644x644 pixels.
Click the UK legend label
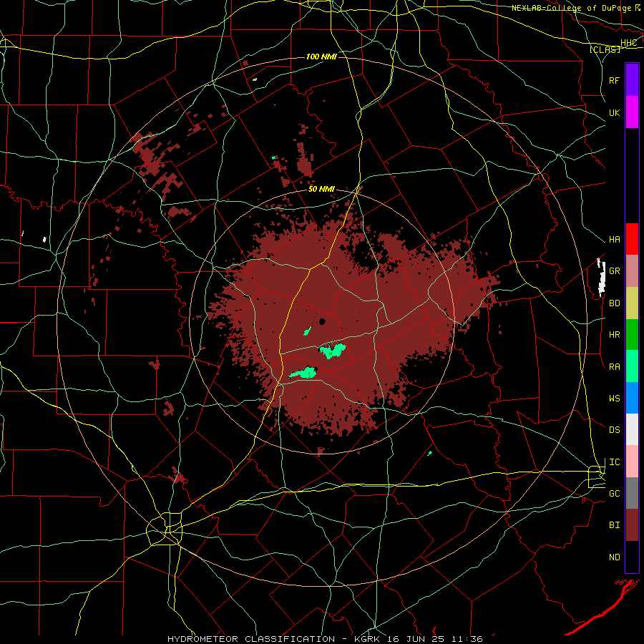click(614, 112)
